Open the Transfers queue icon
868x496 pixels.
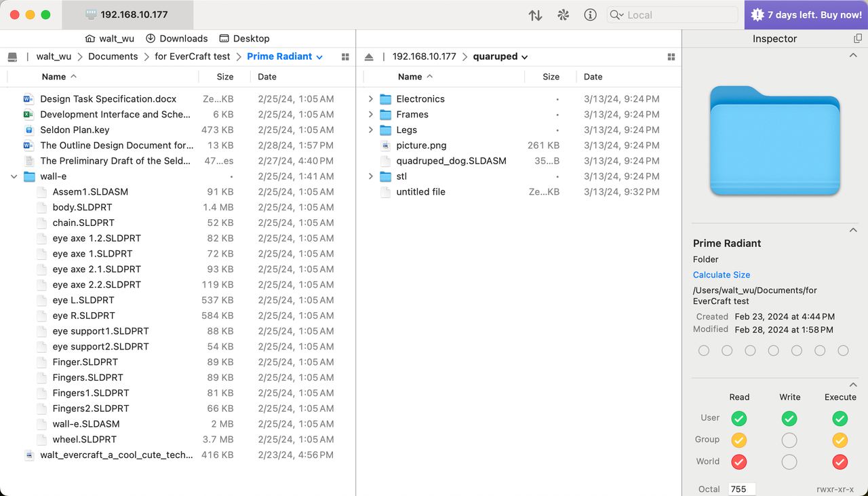(x=535, y=14)
